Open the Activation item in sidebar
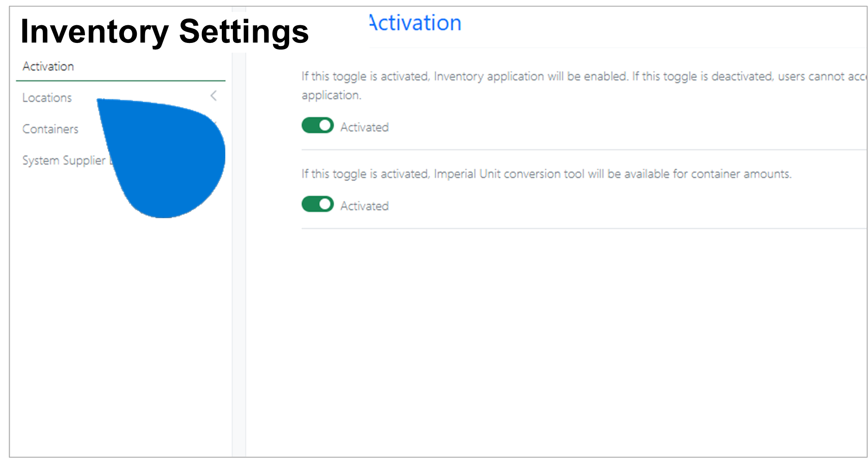Image resolution: width=868 pixels, height=458 pixels. [x=48, y=66]
